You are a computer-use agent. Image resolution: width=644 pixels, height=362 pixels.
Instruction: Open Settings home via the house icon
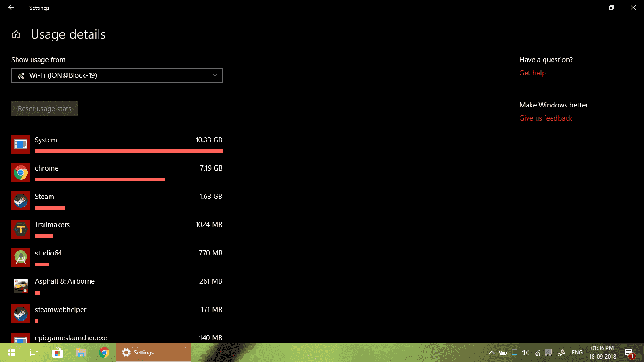pyautogui.click(x=16, y=34)
